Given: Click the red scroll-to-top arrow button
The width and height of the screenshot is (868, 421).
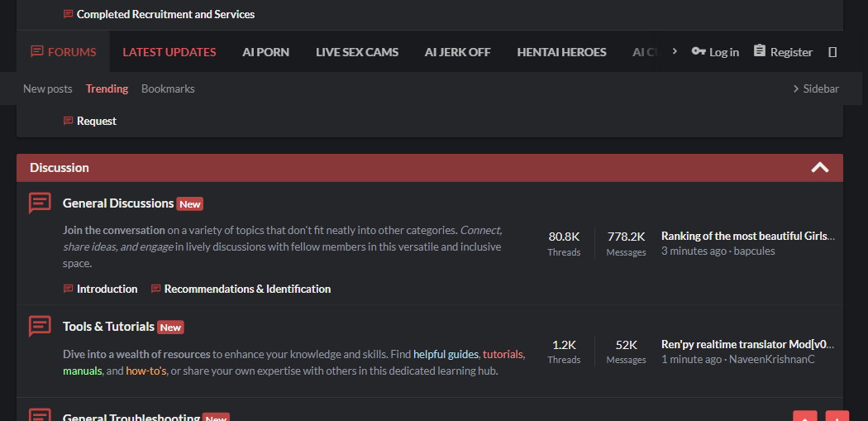Looking at the screenshot, I should click(805, 417).
